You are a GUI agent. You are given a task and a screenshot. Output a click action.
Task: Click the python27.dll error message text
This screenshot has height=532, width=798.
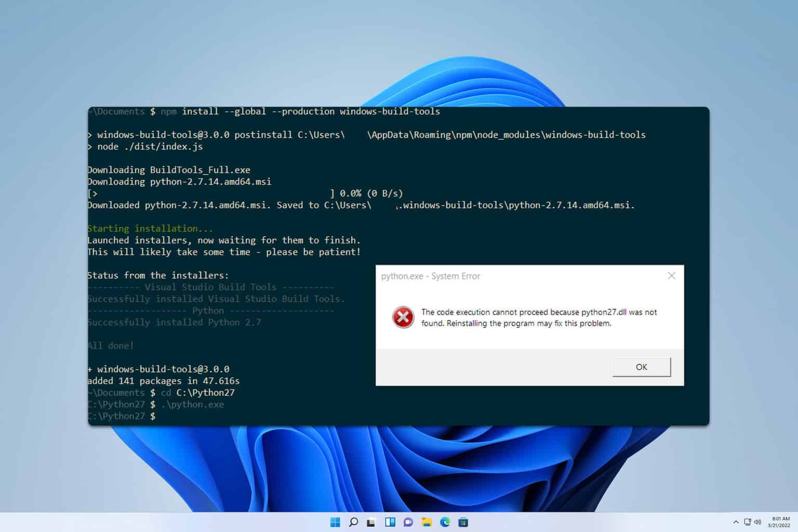(x=539, y=317)
